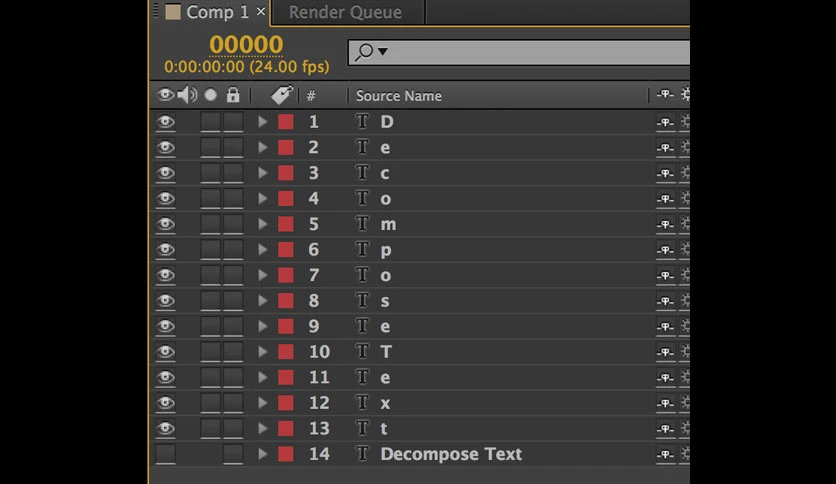Image resolution: width=836 pixels, height=484 pixels.
Task: Expand Decompose Text layer properties
Action: (x=262, y=454)
